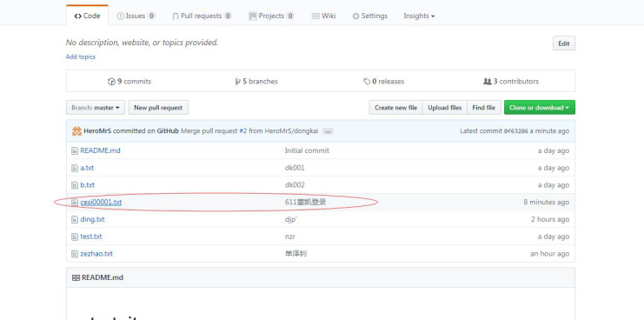Click the Wiki tab book icon
The width and height of the screenshot is (644, 320).
pyautogui.click(x=315, y=16)
